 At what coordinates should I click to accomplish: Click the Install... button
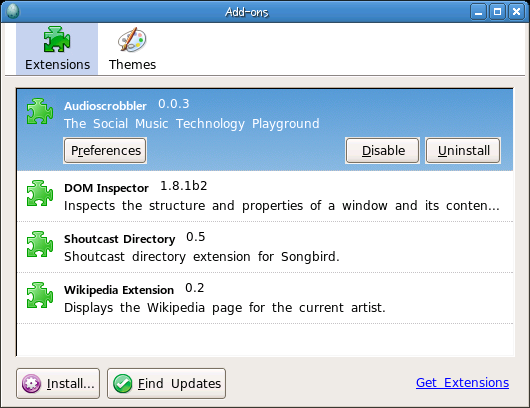pos(58,383)
